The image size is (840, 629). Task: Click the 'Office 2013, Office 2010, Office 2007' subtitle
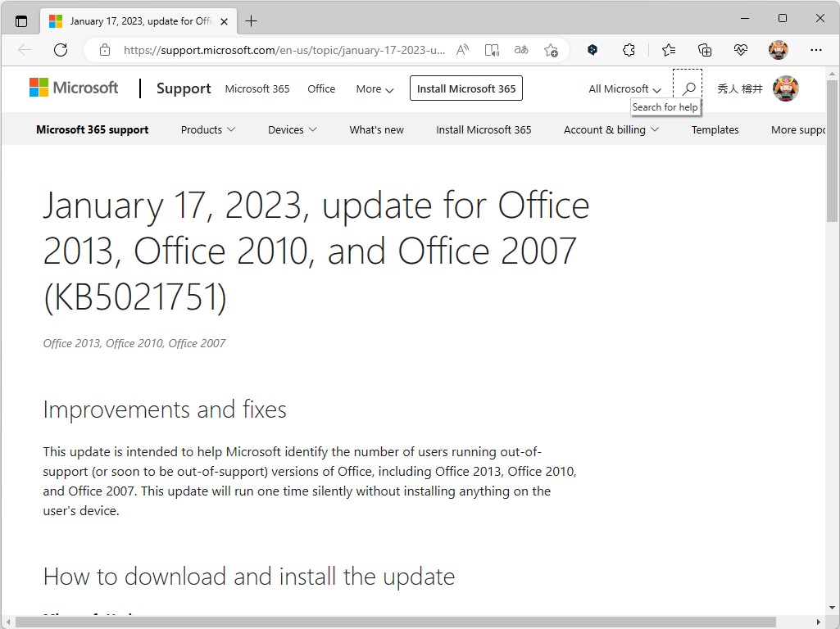pyautogui.click(x=134, y=343)
